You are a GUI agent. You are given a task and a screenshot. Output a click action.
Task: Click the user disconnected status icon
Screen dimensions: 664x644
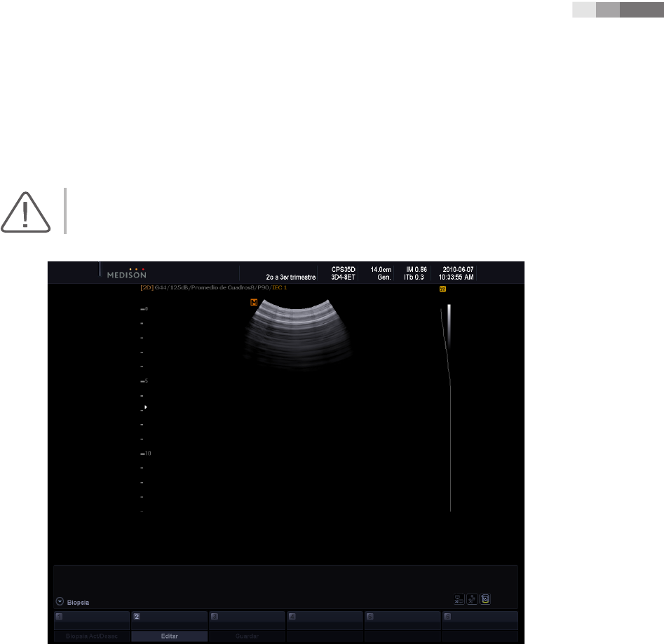click(472, 599)
